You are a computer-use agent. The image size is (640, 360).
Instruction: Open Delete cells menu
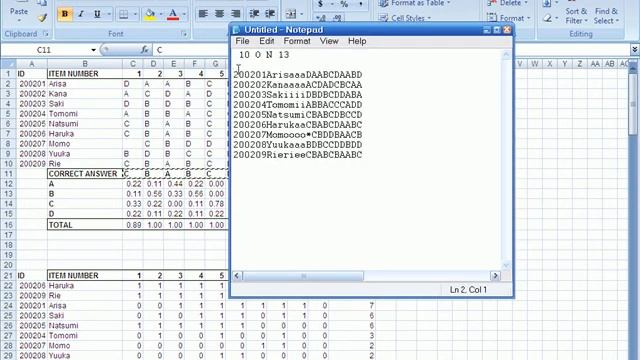(508, 4)
